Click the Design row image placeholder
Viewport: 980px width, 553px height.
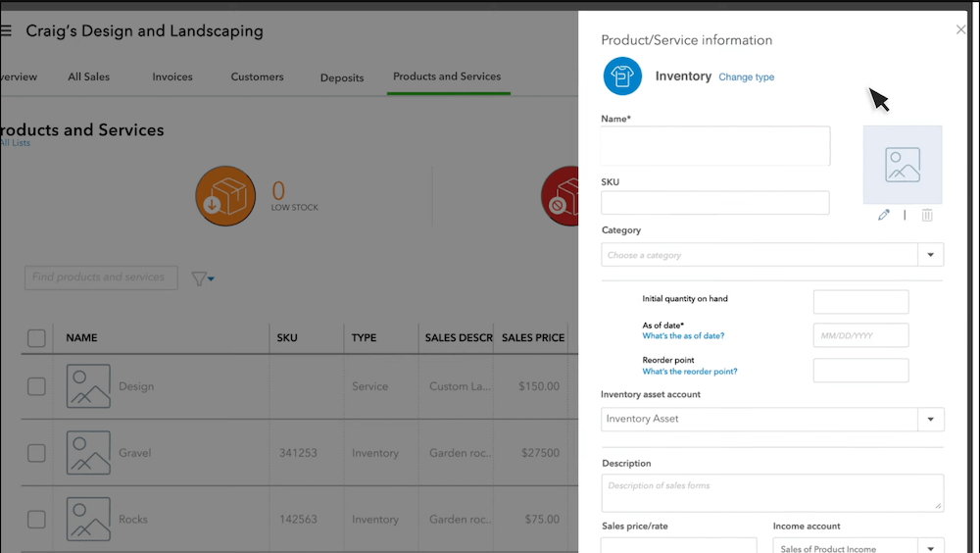(x=89, y=386)
